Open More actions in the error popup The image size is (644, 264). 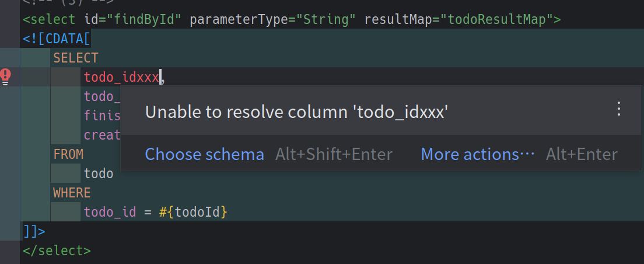point(478,154)
